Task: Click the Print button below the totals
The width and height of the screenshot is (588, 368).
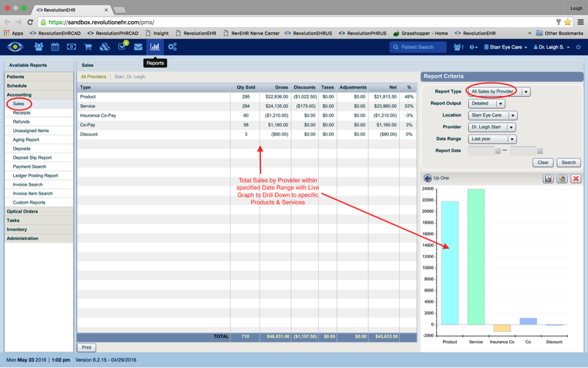Action: [x=86, y=347]
